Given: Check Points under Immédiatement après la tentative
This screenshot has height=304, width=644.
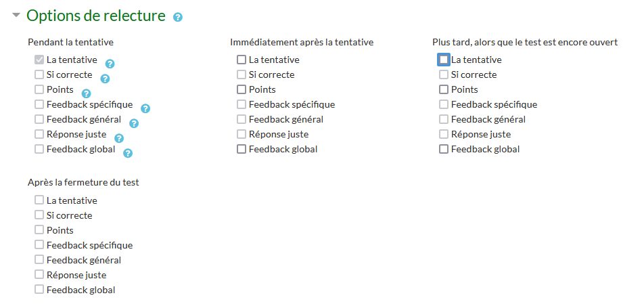Looking at the screenshot, I should (x=241, y=89).
